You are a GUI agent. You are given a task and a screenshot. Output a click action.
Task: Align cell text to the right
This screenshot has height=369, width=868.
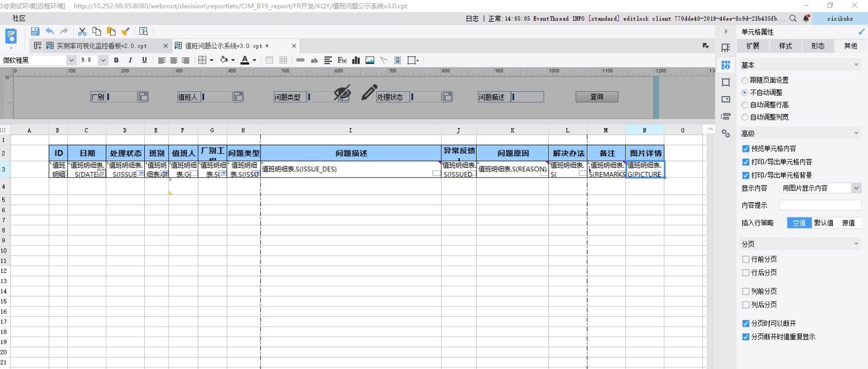(x=186, y=60)
